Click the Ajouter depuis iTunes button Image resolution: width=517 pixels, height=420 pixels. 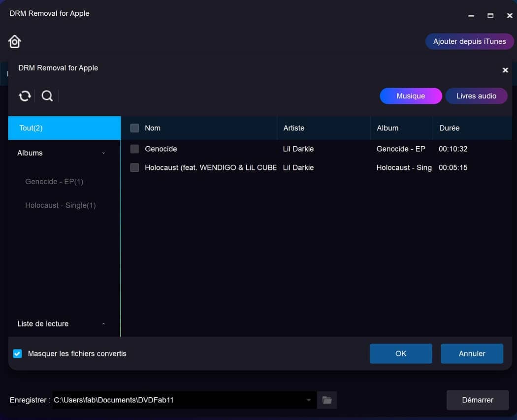469,41
